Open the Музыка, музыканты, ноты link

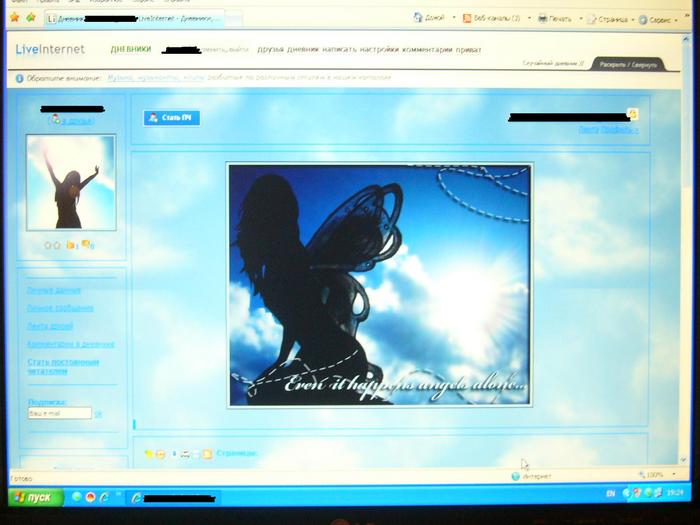(x=155, y=78)
